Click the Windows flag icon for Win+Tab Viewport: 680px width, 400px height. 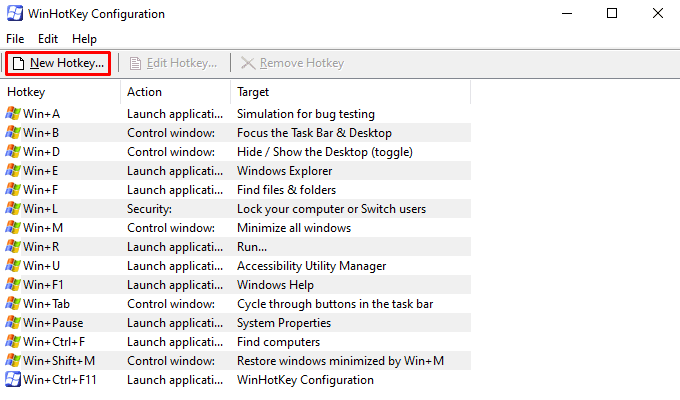coord(13,304)
